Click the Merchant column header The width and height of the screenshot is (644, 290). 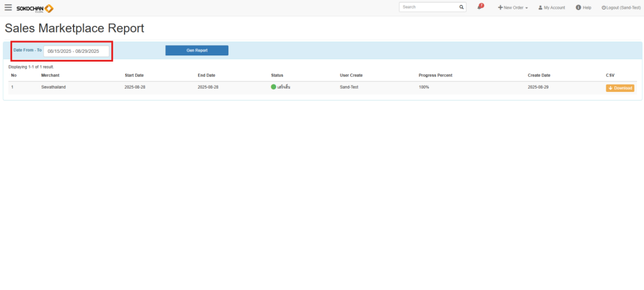pos(50,75)
